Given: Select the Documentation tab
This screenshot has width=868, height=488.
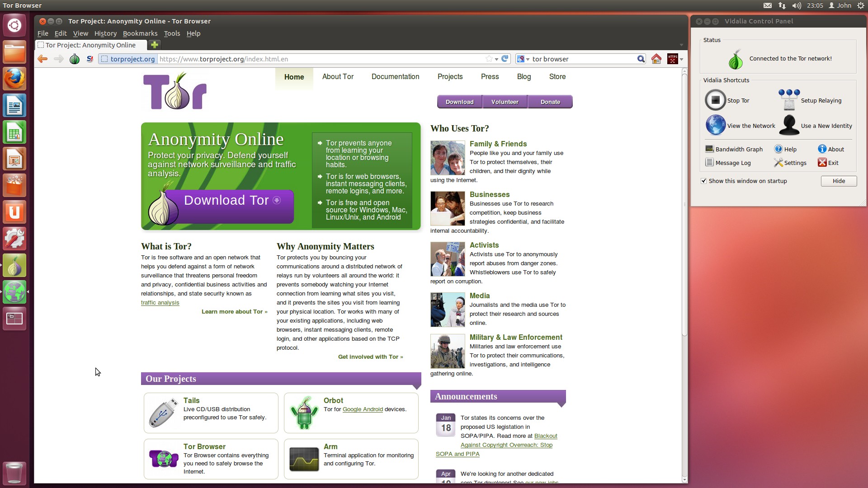Looking at the screenshot, I should point(395,76).
